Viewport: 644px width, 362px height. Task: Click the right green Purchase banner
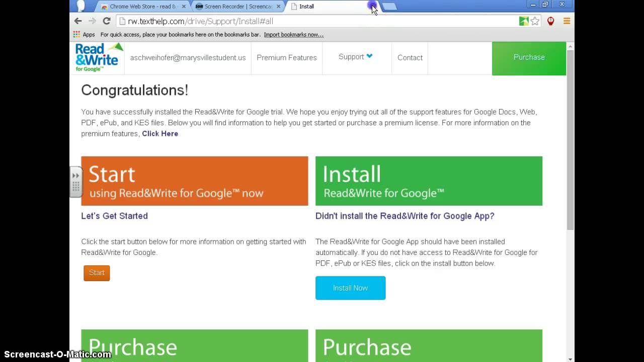click(x=429, y=345)
